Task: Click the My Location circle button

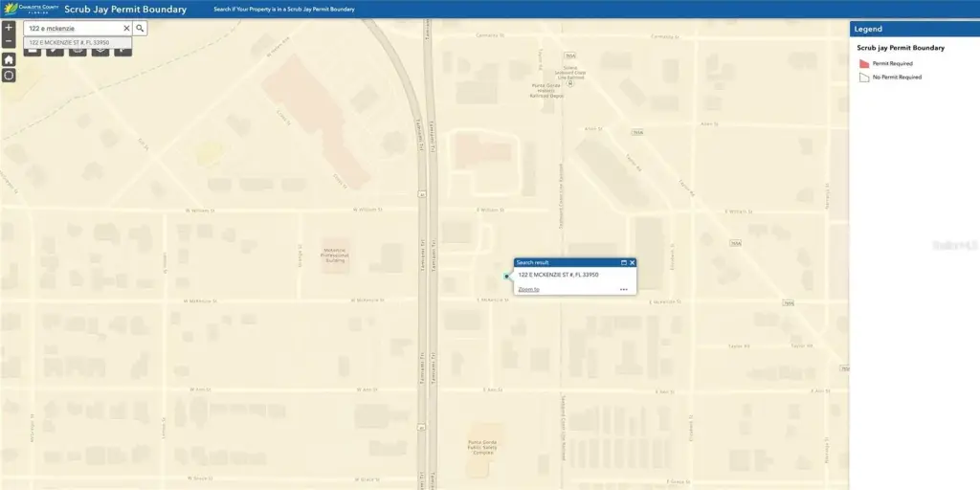Action: tap(9, 75)
